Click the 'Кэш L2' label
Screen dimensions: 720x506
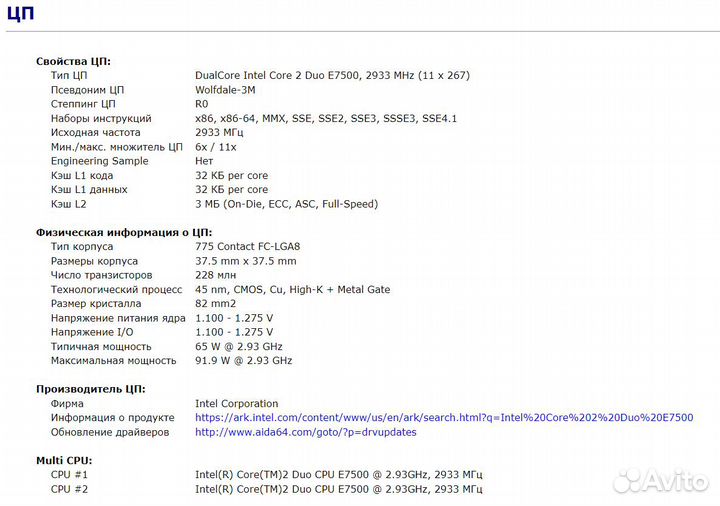(68, 204)
